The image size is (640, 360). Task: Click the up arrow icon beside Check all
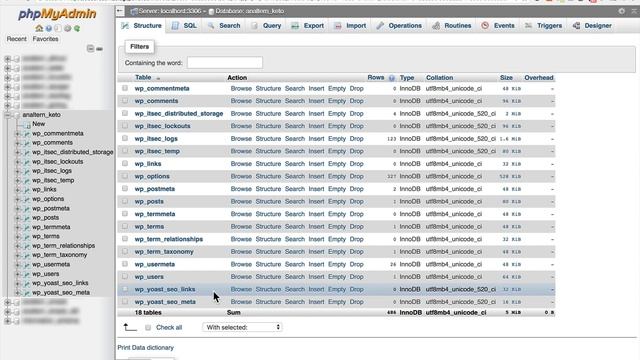pyautogui.click(x=130, y=327)
